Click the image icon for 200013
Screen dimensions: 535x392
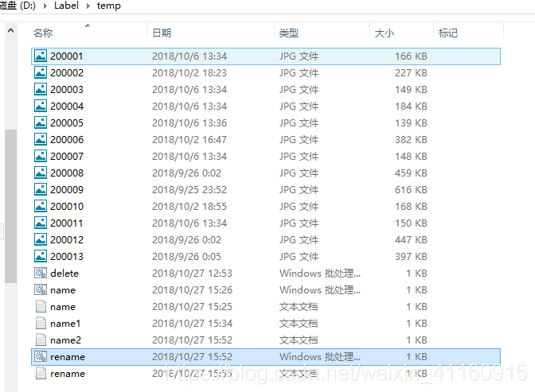click(x=41, y=256)
